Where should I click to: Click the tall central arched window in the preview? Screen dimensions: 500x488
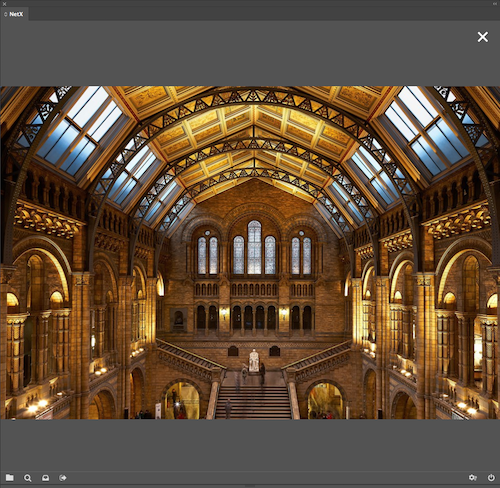point(254,247)
